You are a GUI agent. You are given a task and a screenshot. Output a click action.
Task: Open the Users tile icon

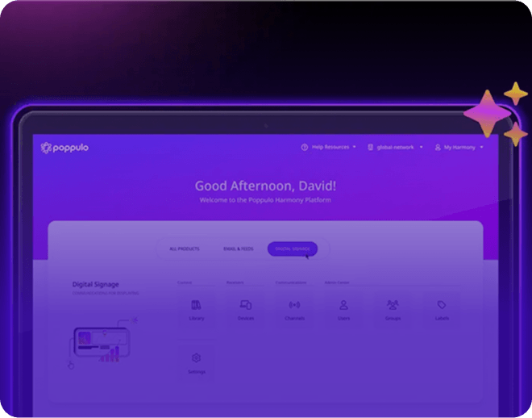point(343,306)
